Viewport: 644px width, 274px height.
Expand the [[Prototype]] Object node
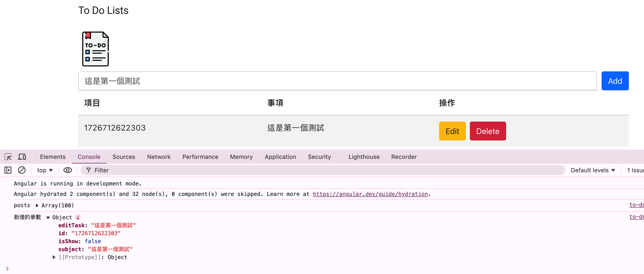click(x=54, y=257)
